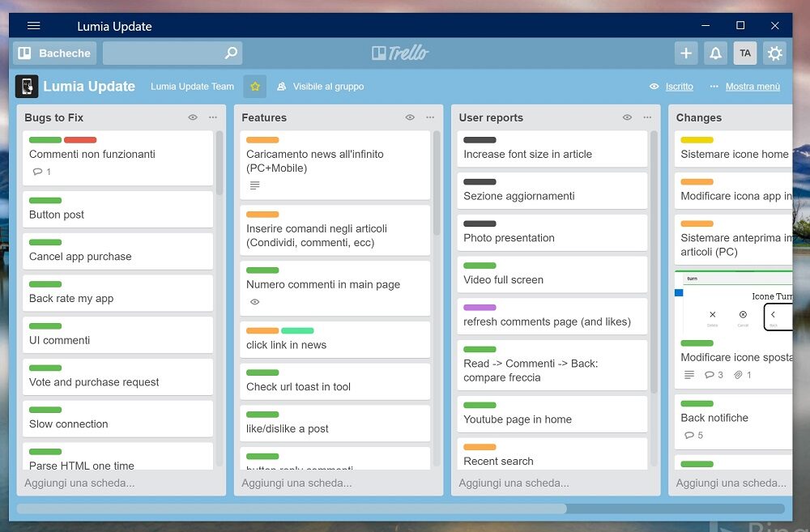
Task: Open Commenti non funzionanti card
Action: tap(117, 158)
